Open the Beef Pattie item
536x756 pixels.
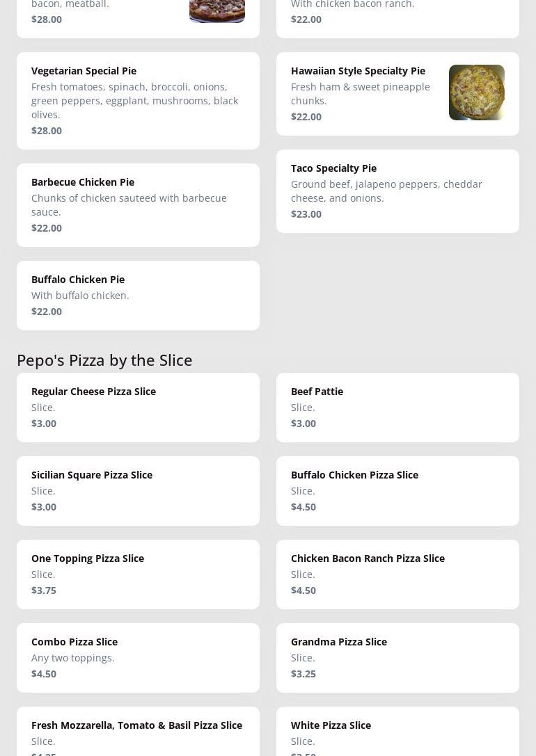(397, 408)
